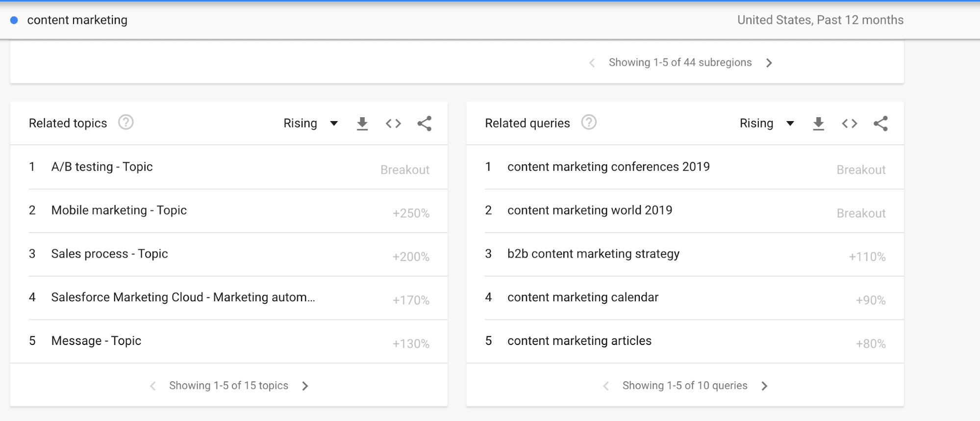Click the +90% value for calendar query
This screenshot has height=421, width=980.
pyautogui.click(x=871, y=300)
